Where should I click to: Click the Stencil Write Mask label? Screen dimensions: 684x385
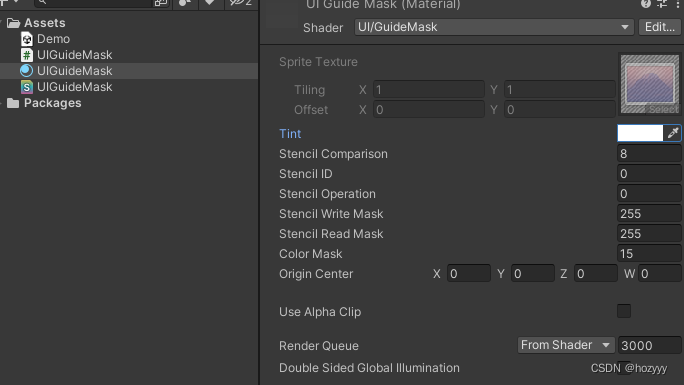pyautogui.click(x=331, y=214)
